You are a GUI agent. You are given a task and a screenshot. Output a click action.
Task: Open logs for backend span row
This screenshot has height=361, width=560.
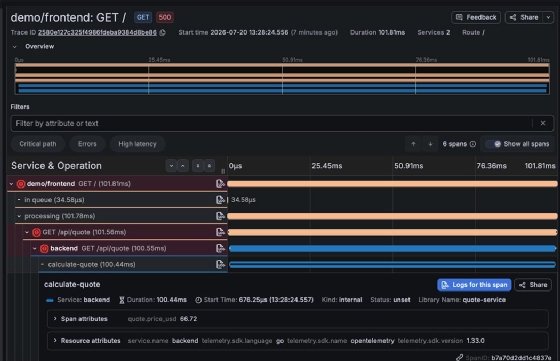click(220, 248)
